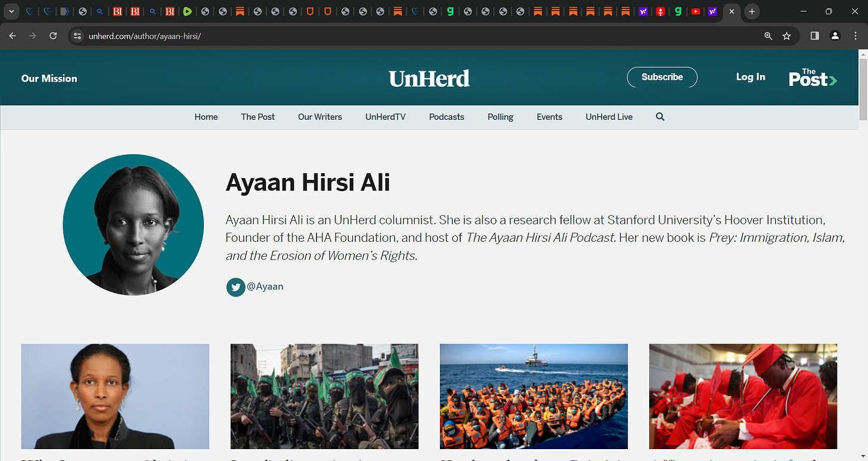Switch to the red microphone icon tab
This screenshot has width=868, height=461.
660,11
